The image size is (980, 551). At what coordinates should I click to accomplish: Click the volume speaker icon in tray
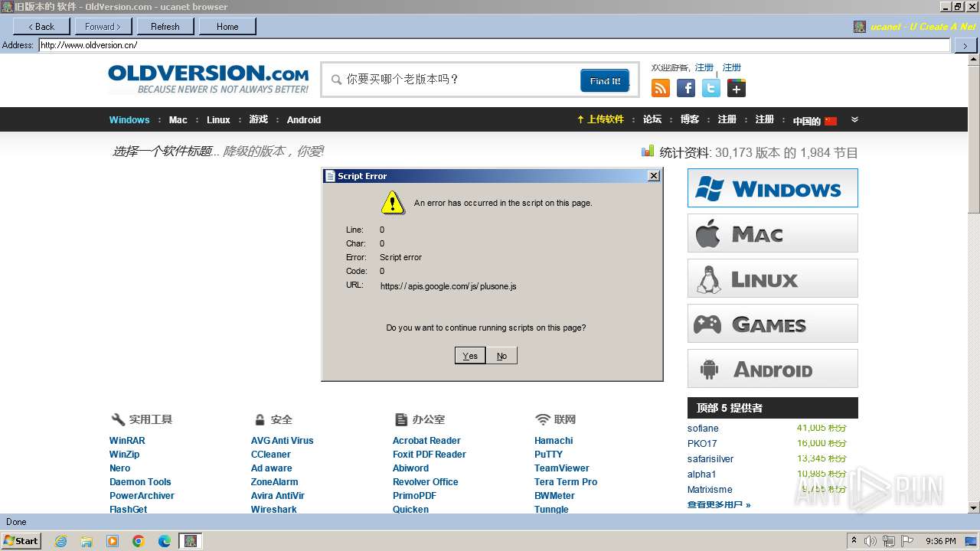tap(871, 541)
